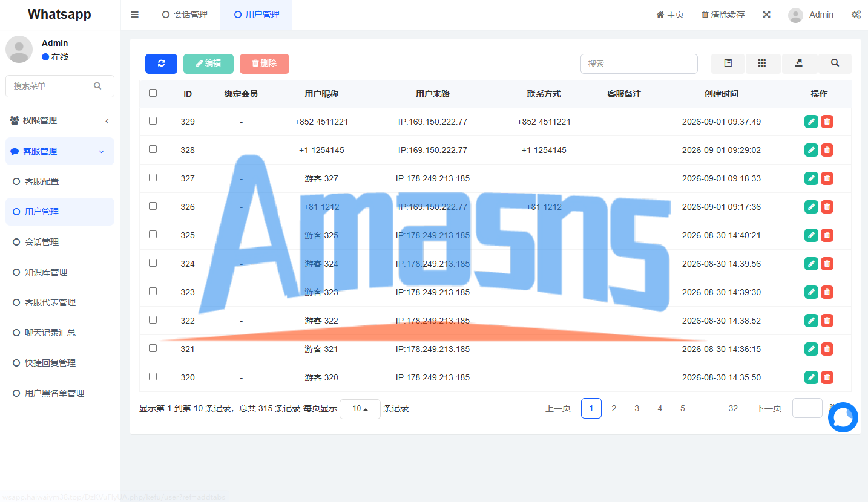Image resolution: width=868 pixels, height=502 pixels.
Task: Click the 搜索菜单 sidebar search field
Action: [60, 86]
